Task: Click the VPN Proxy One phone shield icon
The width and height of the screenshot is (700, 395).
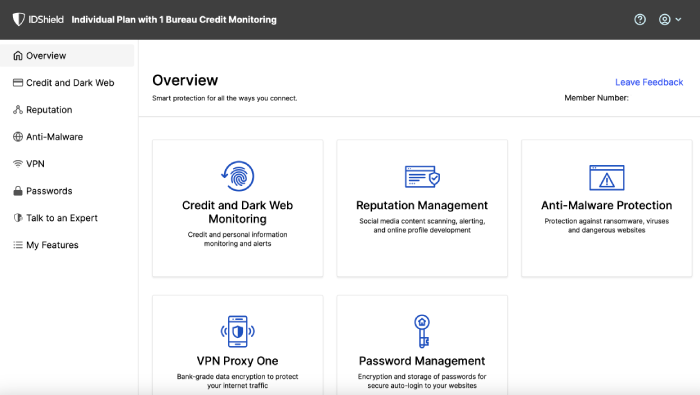Action: pyautogui.click(x=238, y=331)
